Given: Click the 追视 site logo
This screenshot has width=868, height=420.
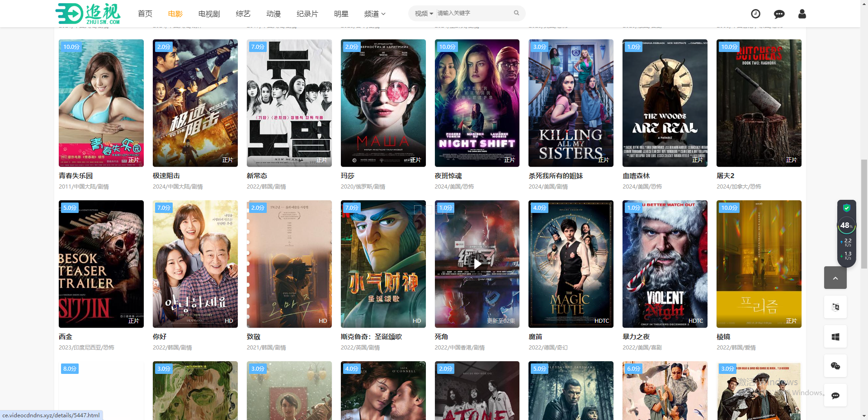Looking at the screenshot, I should [x=88, y=14].
